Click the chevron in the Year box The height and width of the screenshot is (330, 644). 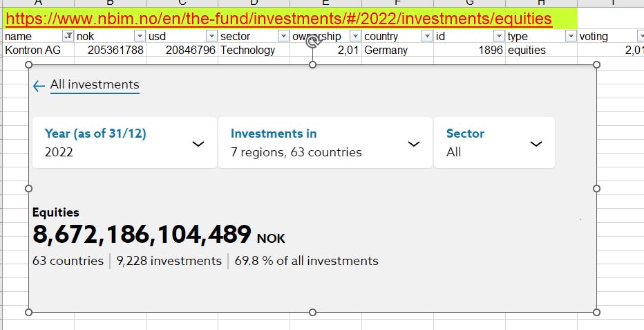[198, 144]
